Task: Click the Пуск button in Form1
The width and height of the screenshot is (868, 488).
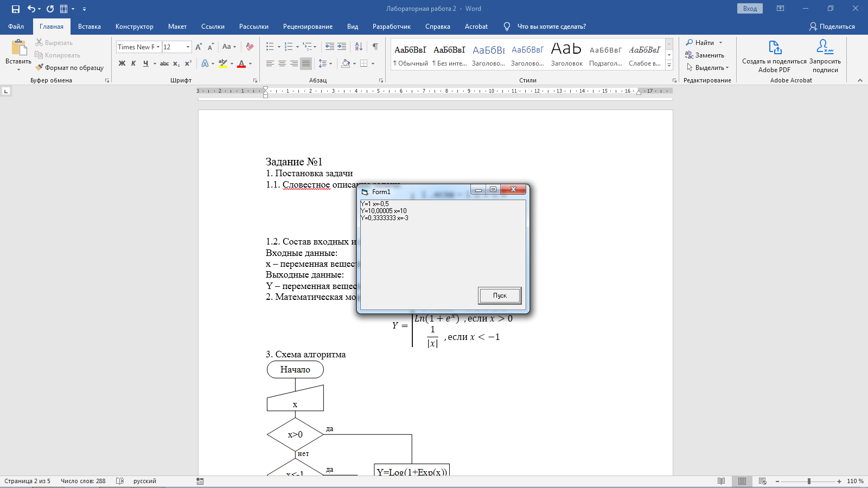Action: [x=500, y=296]
